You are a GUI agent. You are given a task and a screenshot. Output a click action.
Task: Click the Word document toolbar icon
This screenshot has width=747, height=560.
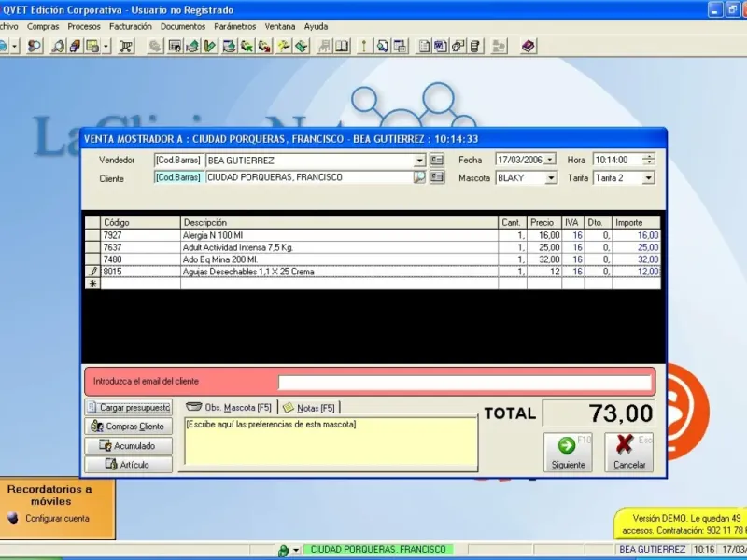[x=440, y=46]
